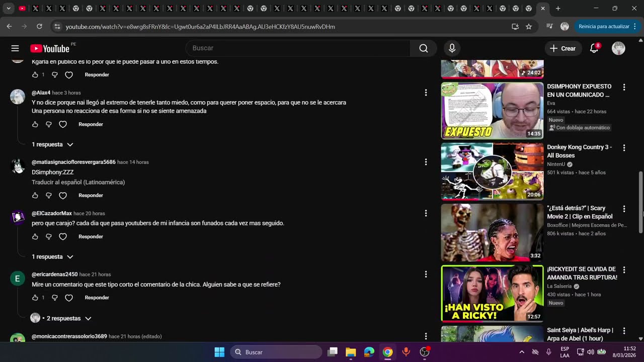
Task: Heart the comment by @matiasignaciofloresvergara5686
Action: click(63, 195)
